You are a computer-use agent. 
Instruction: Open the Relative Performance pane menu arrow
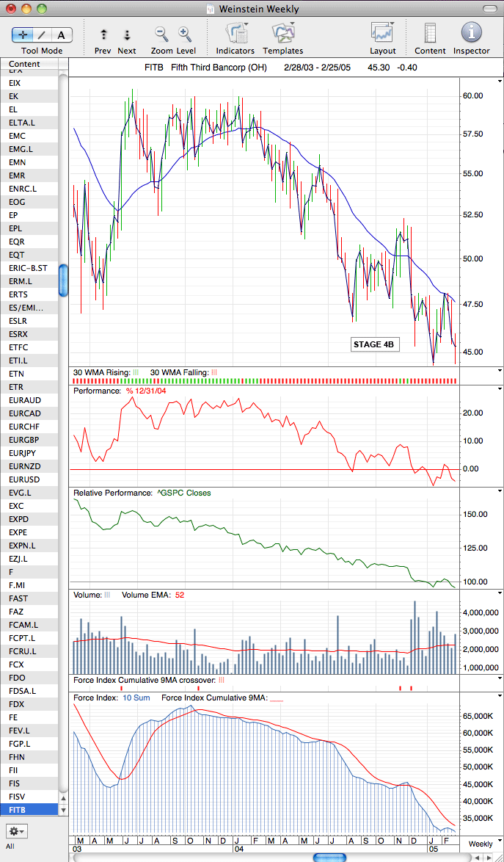pyautogui.click(x=500, y=490)
